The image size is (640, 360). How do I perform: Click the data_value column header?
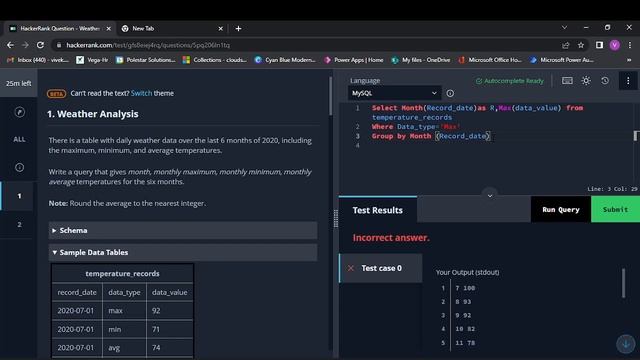tap(169, 292)
